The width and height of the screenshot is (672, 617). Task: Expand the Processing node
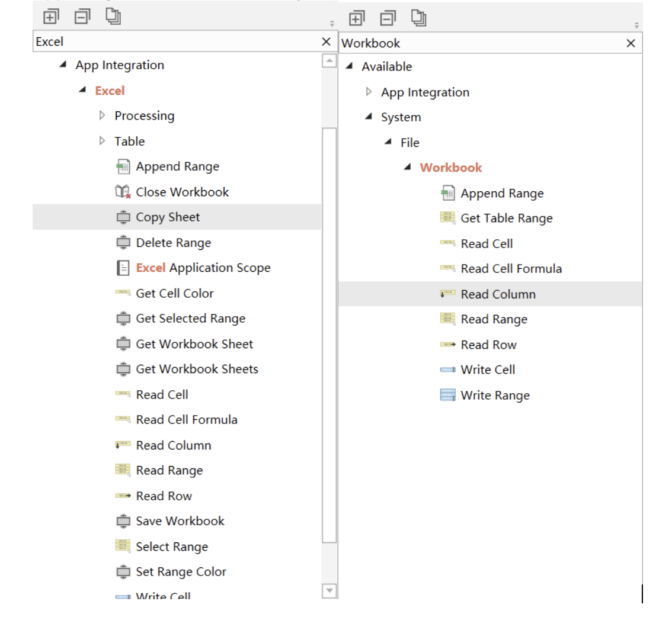(x=102, y=115)
